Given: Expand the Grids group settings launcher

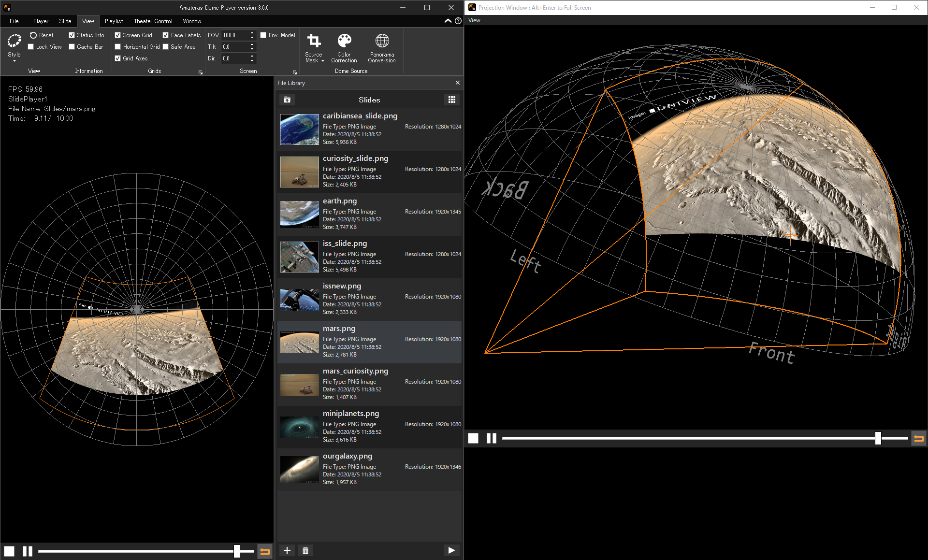Looking at the screenshot, I should [x=201, y=72].
